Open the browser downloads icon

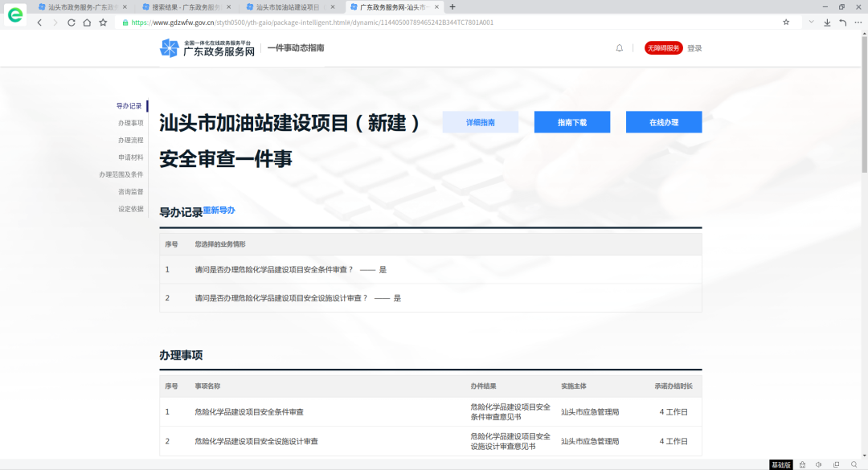tap(827, 22)
